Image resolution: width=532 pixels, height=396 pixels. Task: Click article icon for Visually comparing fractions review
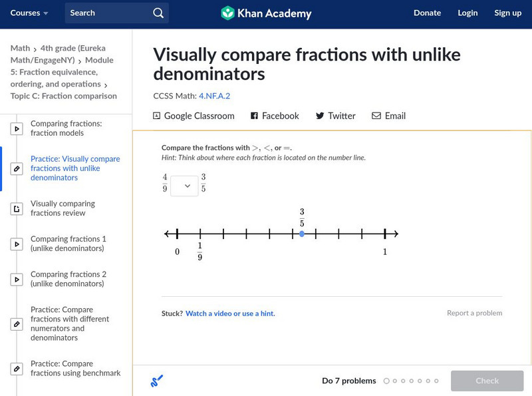(17, 209)
